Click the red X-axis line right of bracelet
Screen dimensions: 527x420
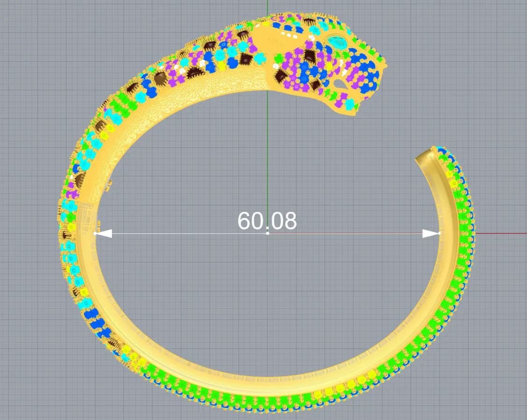(x=505, y=232)
